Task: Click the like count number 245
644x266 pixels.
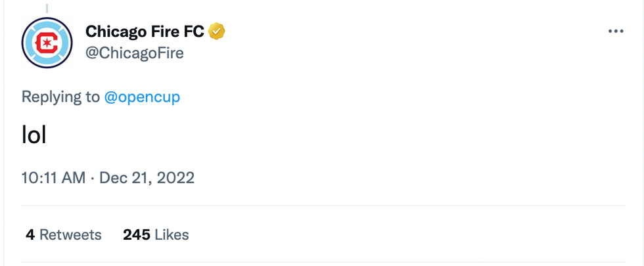Action: (136, 234)
